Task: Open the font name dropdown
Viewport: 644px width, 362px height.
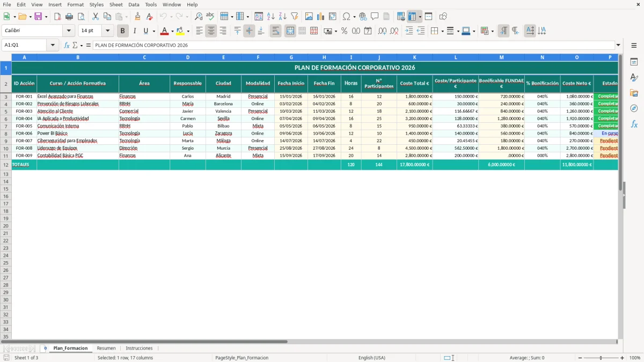Action: point(69,31)
